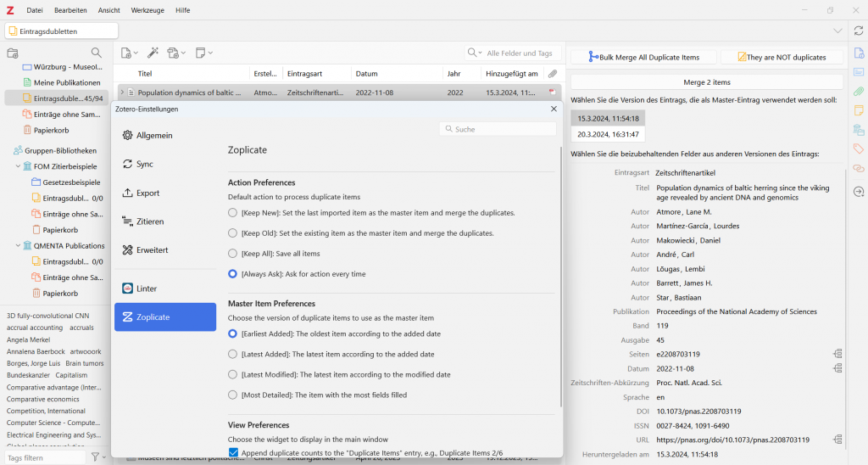The height and width of the screenshot is (465, 868).
Task: Click the Angela Merkel tag
Action: [28, 339]
